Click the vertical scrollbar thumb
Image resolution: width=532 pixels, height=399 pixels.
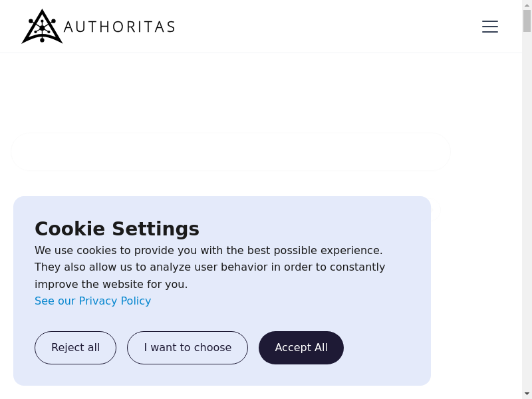tap(527, 21)
